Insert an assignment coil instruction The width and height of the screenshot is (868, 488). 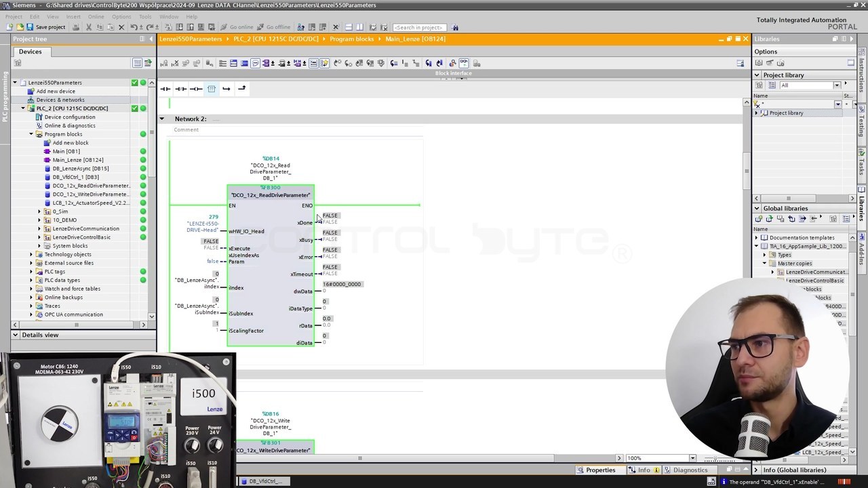[196, 89]
